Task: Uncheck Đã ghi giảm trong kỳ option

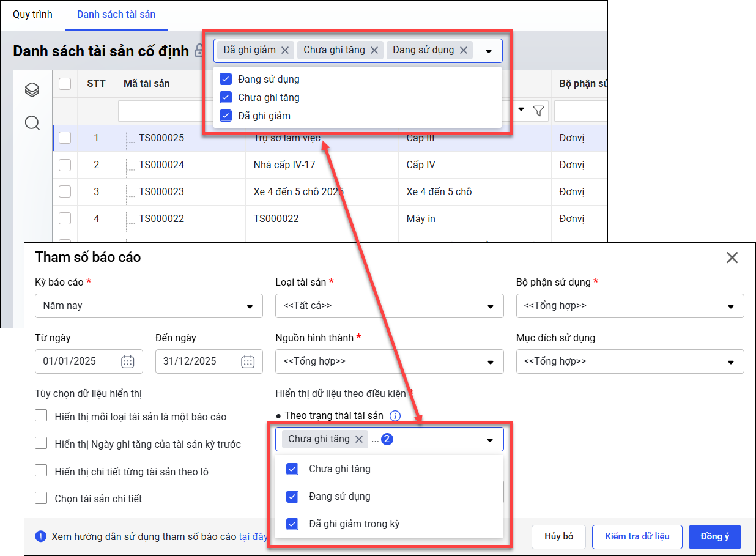Action: click(x=292, y=524)
